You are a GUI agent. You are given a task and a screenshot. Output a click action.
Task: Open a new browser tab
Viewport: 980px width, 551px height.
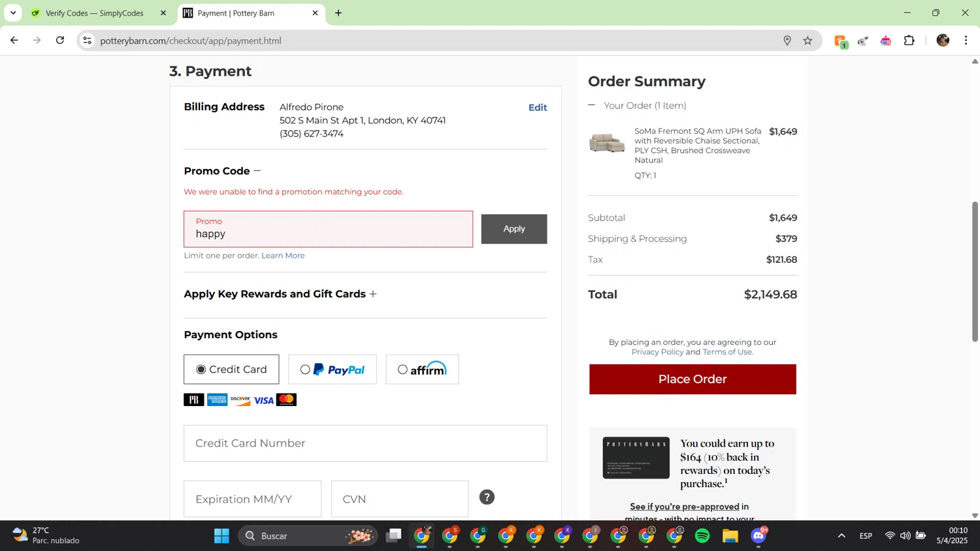pyautogui.click(x=338, y=13)
